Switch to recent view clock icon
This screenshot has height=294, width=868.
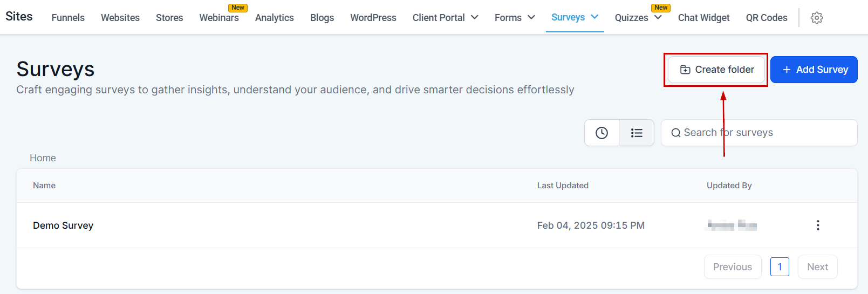pos(602,133)
